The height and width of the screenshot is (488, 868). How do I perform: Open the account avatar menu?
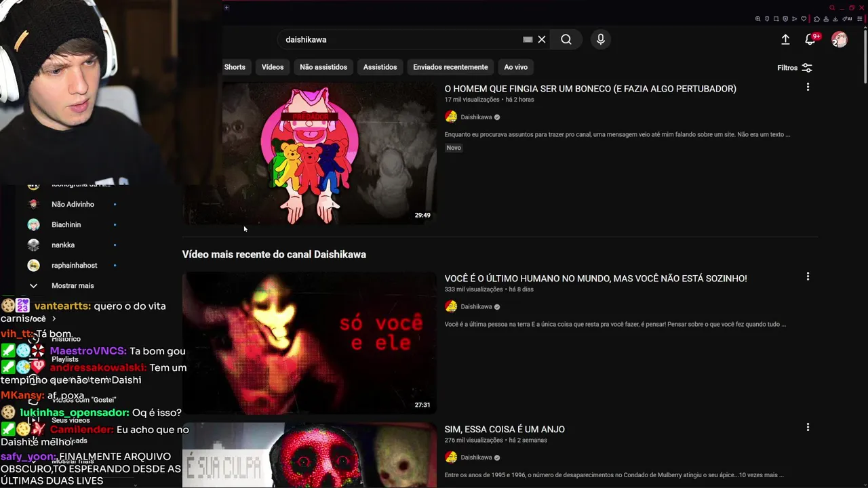coord(840,39)
